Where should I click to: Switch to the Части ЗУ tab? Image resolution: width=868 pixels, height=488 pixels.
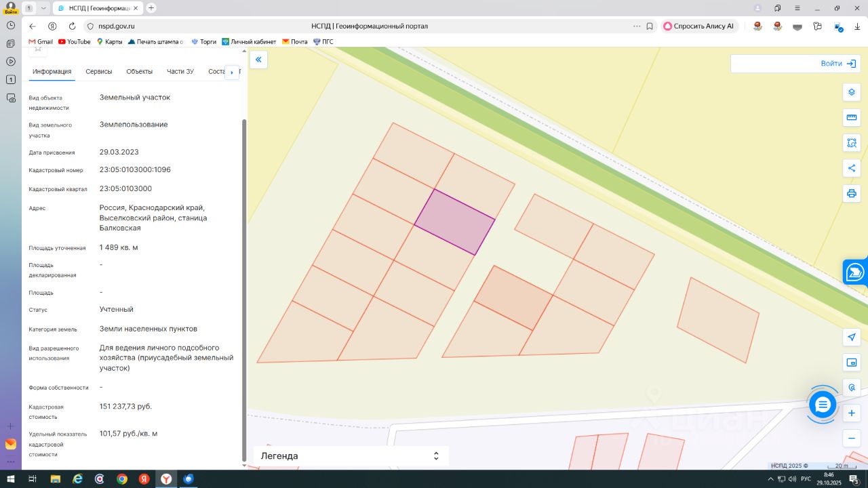coord(180,72)
